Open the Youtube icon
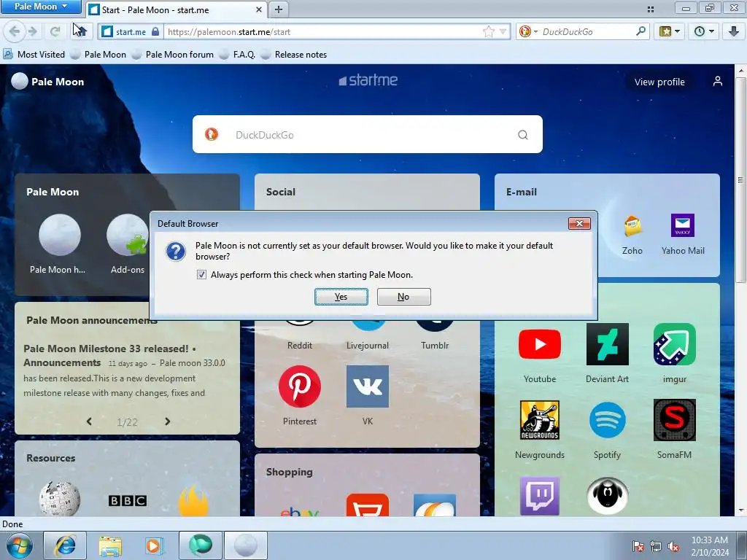 tap(540, 344)
